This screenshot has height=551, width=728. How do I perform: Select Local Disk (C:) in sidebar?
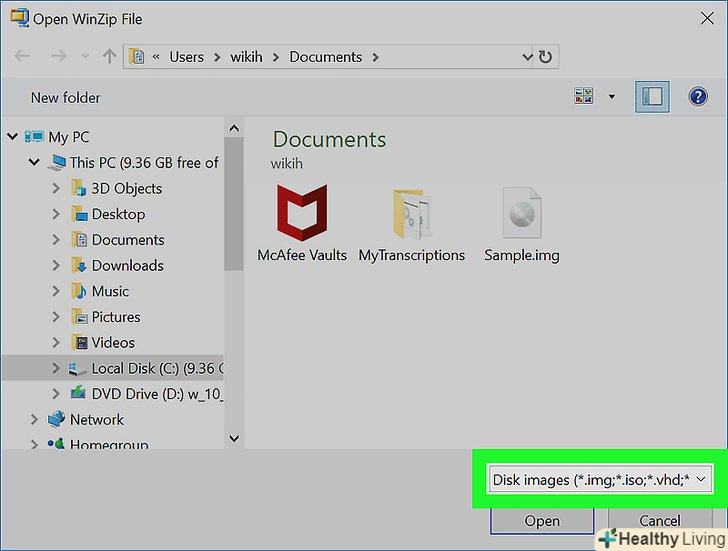[x=150, y=368]
